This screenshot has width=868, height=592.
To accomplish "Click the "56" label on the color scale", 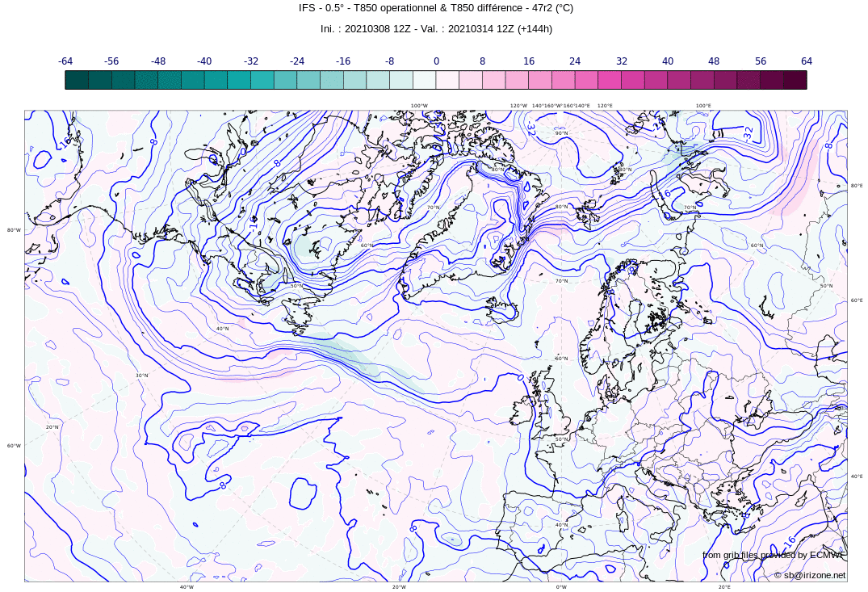I will click(x=761, y=61).
